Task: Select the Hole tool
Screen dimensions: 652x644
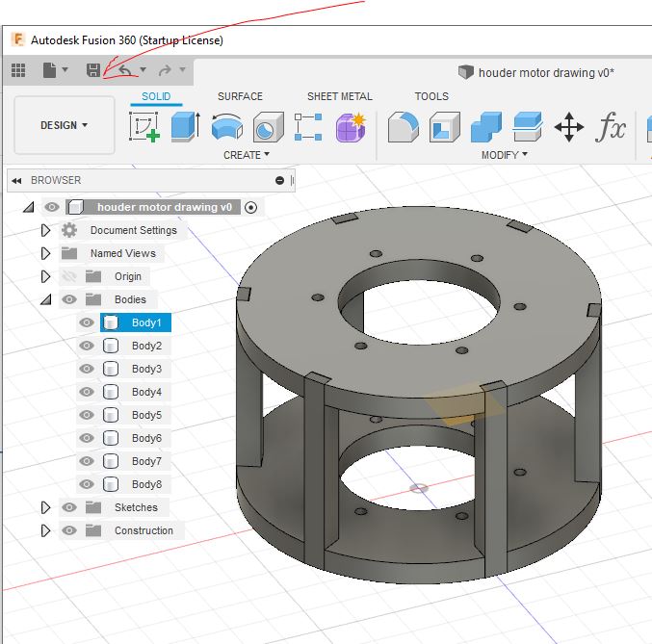Action: [268, 127]
